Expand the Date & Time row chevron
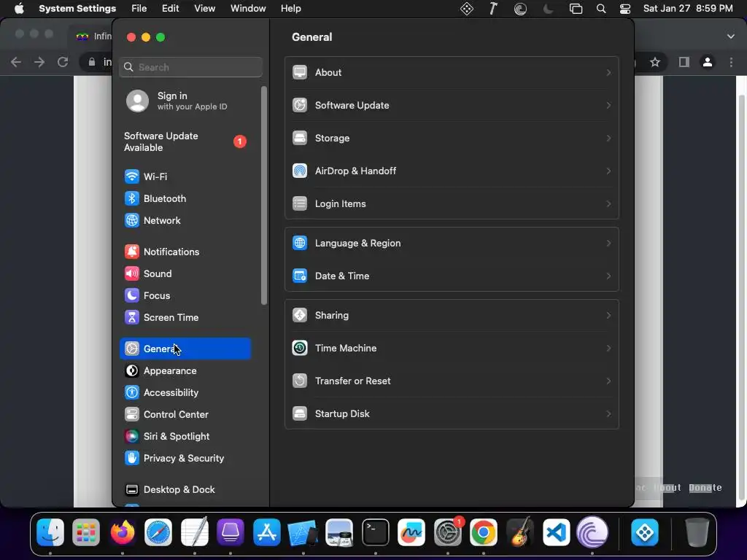Viewport: 747px width, 560px height. pyautogui.click(x=608, y=276)
